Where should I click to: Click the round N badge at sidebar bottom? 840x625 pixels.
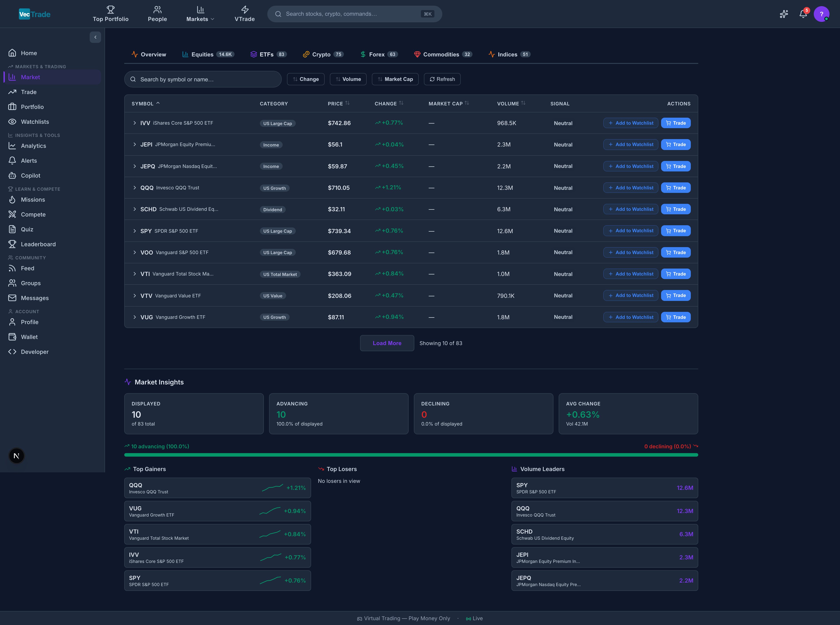click(16, 456)
